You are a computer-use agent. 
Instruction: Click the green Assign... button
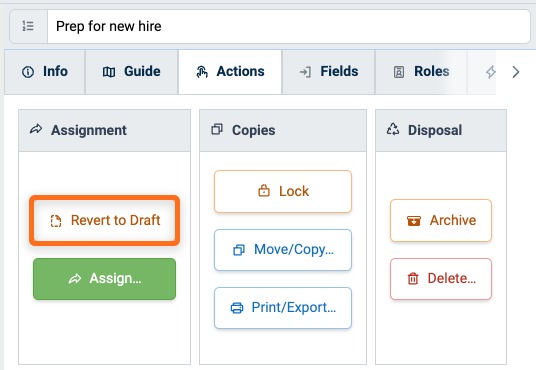click(105, 279)
